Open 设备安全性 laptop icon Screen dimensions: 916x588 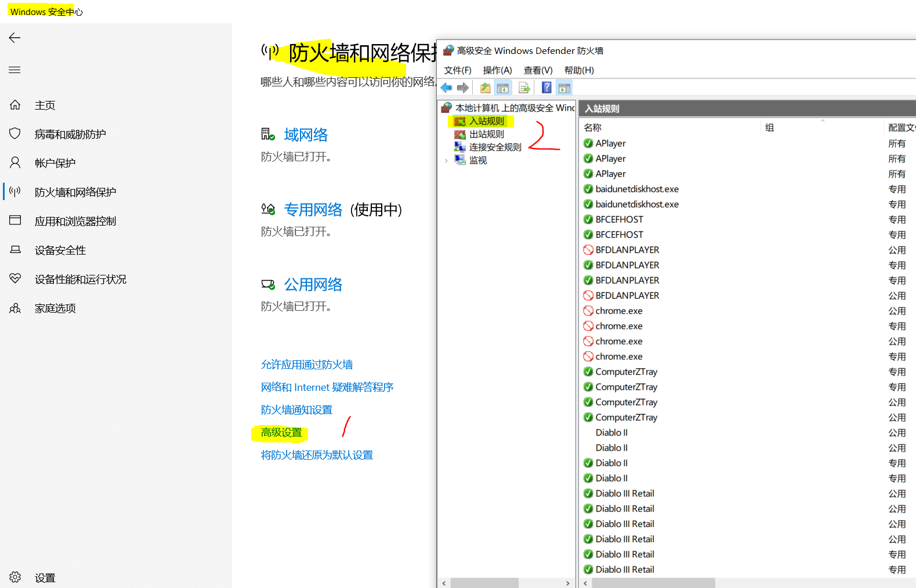pos(15,249)
